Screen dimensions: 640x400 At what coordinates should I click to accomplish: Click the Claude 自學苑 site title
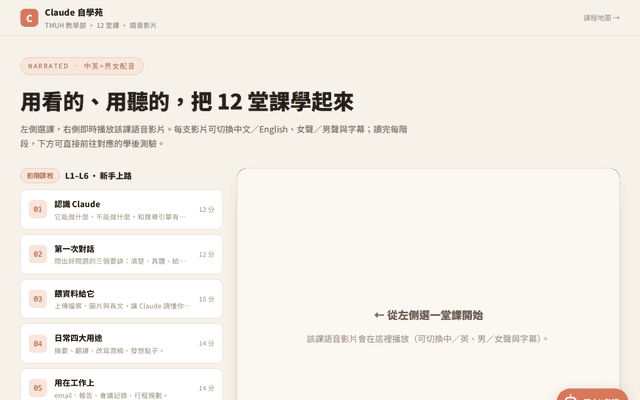[x=74, y=13]
